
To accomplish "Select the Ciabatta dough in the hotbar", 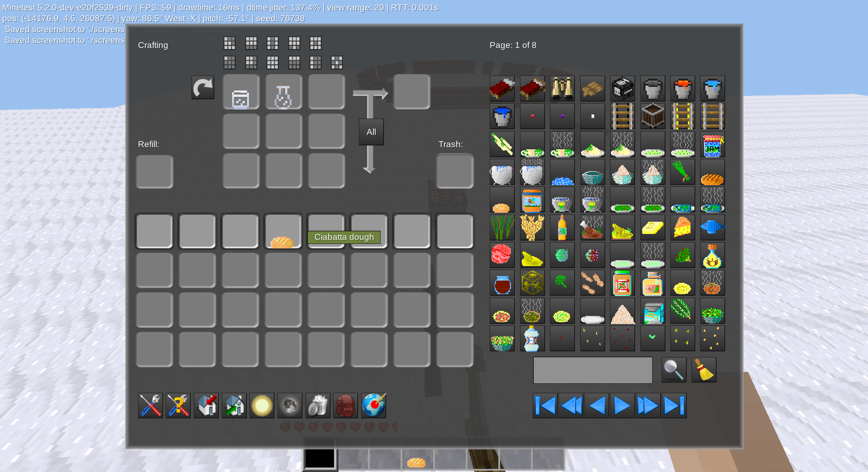I will click(416, 460).
